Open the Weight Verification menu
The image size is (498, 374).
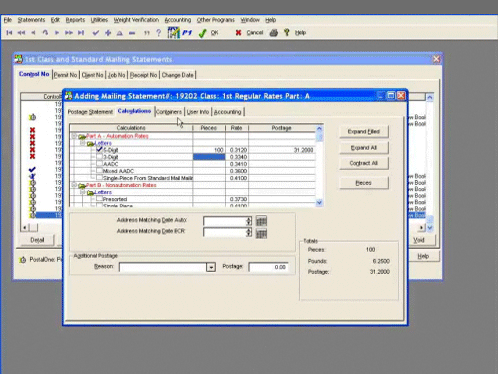(136, 20)
